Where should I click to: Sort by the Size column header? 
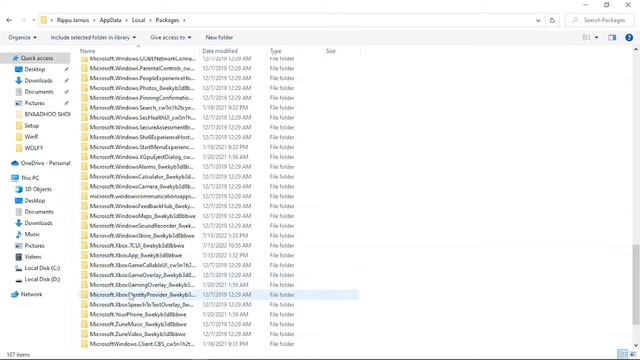[331, 51]
